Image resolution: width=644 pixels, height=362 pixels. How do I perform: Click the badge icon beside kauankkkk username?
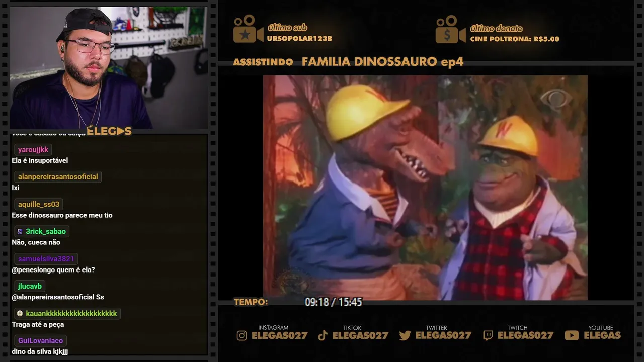pyautogui.click(x=20, y=313)
